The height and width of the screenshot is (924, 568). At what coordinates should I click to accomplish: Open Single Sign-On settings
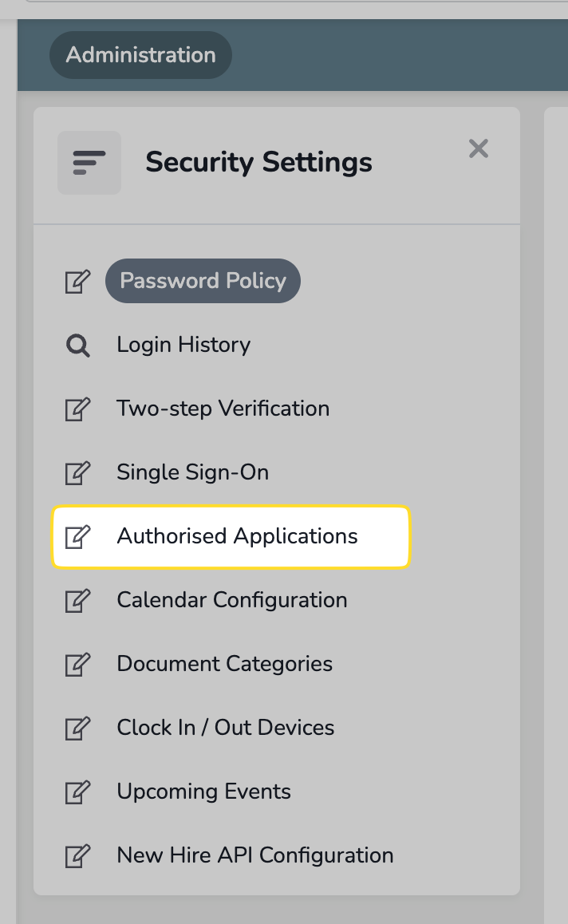click(192, 472)
